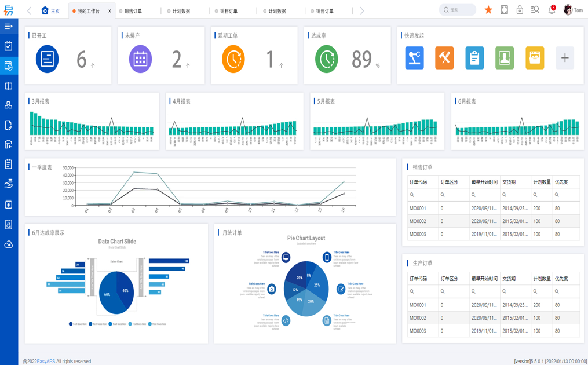This screenshot has width=588, height=365.
Task: Open the yellow window quick-start icon
Action: click(x=535, y=58)
